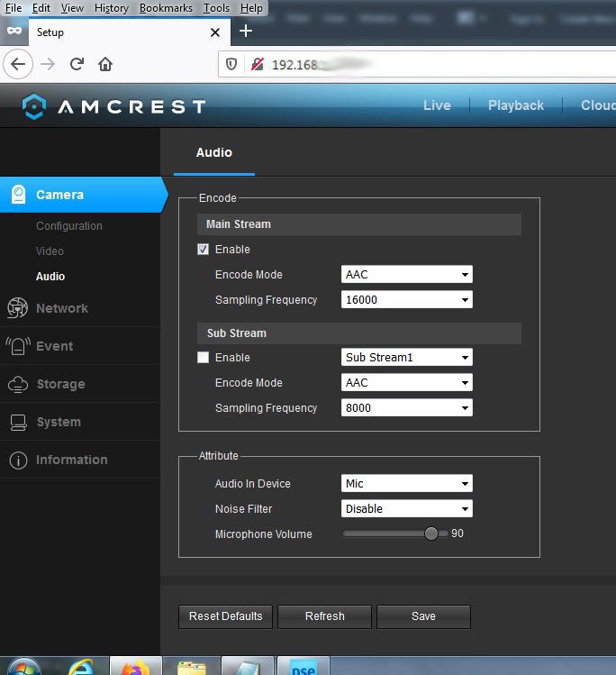Click the Information circle icon
The width and height of the screenshot is (616, 675).
tap(19, 460)
